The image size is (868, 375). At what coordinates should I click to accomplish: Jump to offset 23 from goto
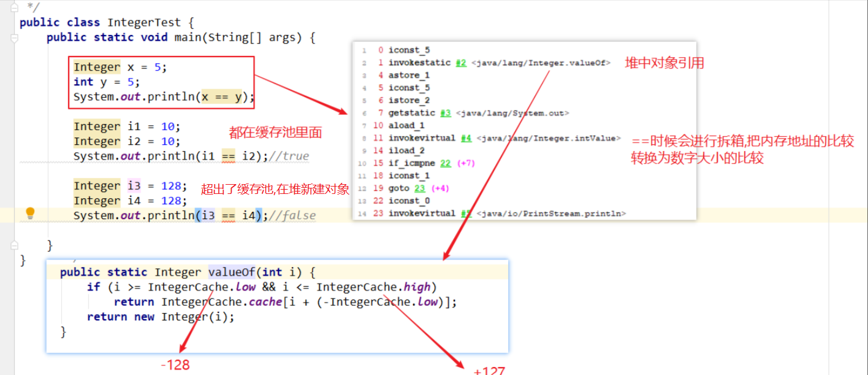tap(419, 188)
